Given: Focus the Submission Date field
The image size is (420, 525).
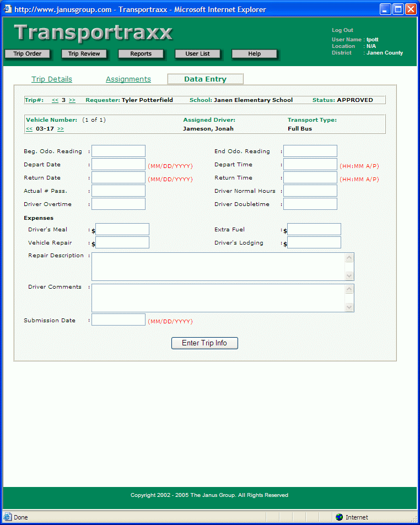Looking at the screenshot, I should click(119, 320).
